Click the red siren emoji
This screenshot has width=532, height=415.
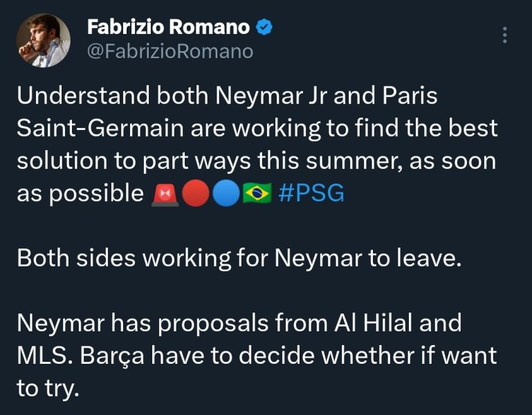[x=165, y=194]
